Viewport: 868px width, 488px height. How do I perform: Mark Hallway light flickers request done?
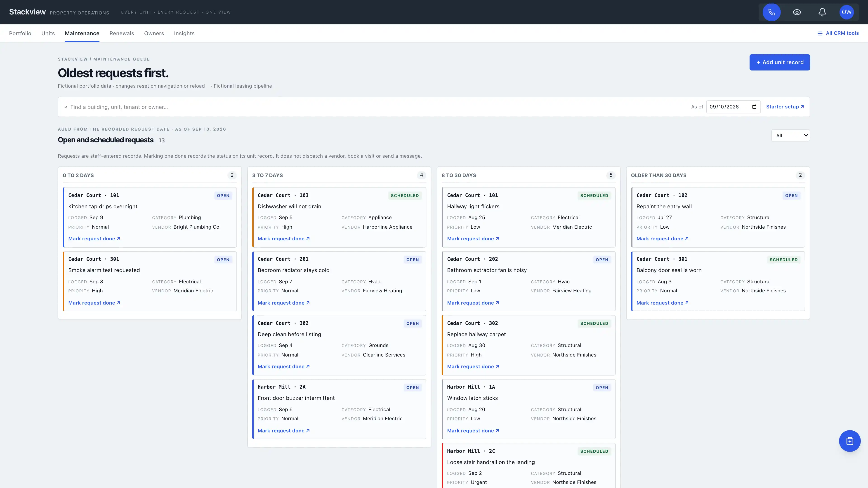click(473, 239)
